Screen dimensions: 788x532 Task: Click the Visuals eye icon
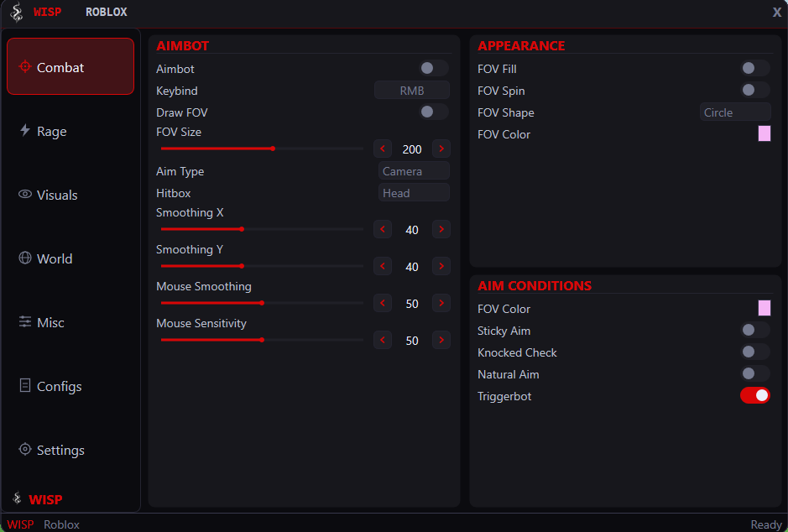(x=24, y=194)
